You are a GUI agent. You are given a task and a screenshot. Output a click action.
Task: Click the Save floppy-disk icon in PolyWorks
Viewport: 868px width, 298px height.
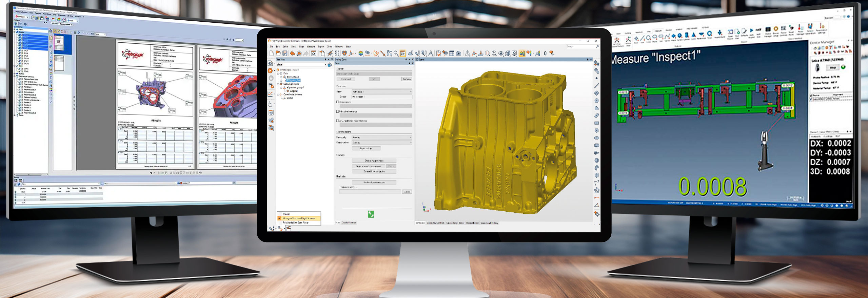(285, 53)
